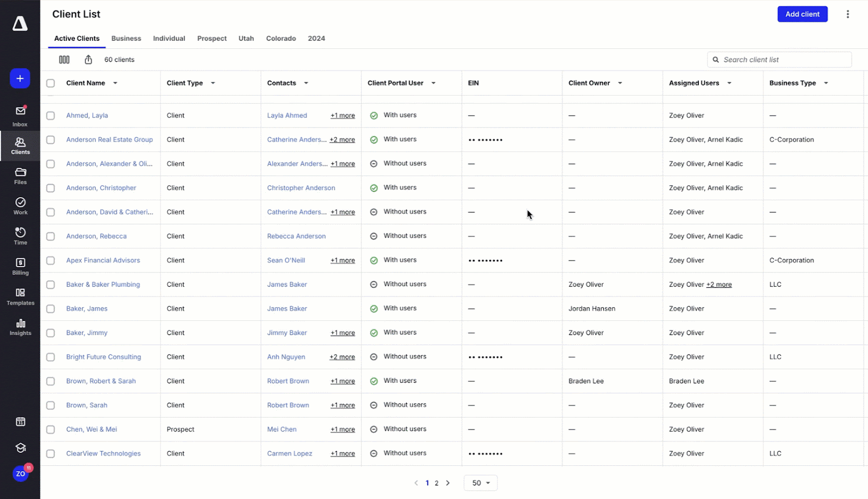Screen dimensions: 868x499
Task: Open the column customization icon
Action: point(64,60)
